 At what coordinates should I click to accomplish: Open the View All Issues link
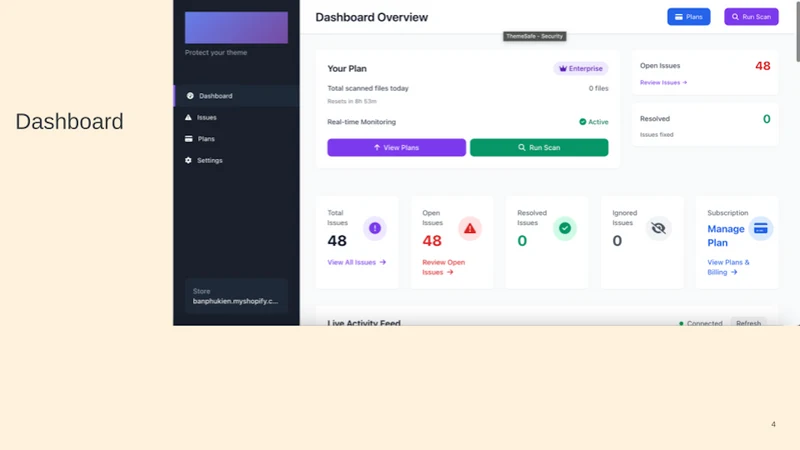click(x=357, y=262)
